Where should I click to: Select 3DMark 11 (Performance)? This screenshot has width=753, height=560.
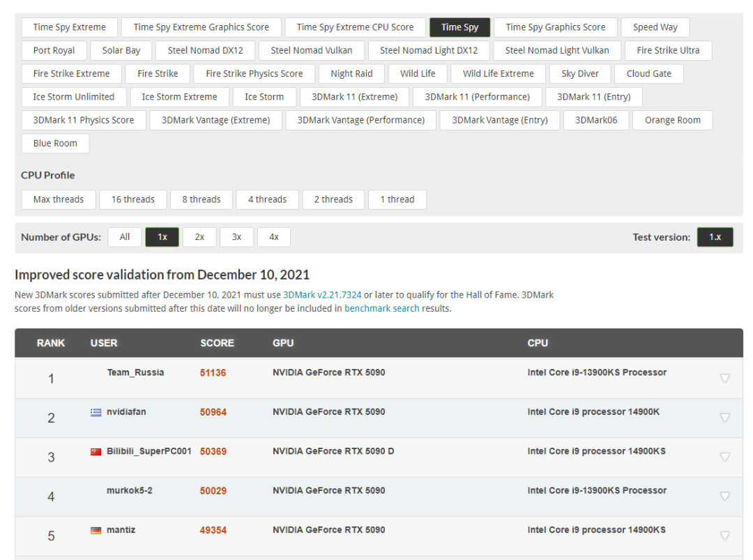477,97
